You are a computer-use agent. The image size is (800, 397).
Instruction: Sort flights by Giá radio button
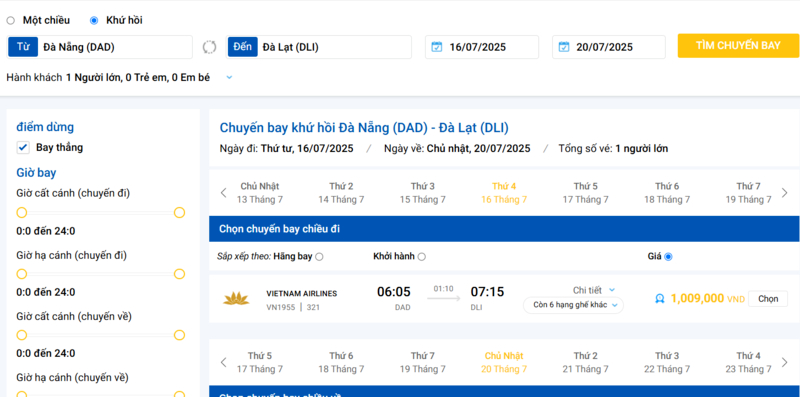pyautogui.click(x=668, y=257)
